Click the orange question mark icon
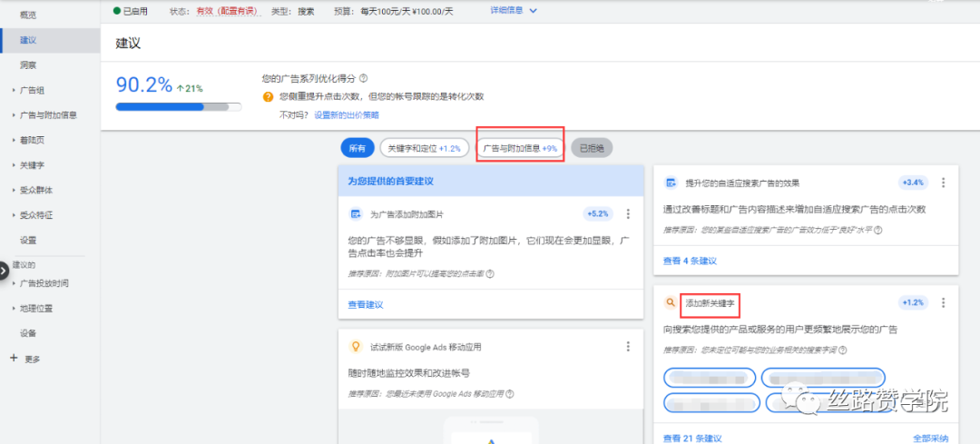 (x=268, y=97)
